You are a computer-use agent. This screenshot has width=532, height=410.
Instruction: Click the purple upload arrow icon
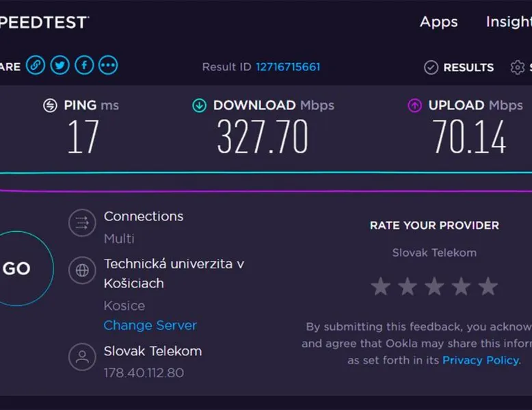(x=414, y=105)
